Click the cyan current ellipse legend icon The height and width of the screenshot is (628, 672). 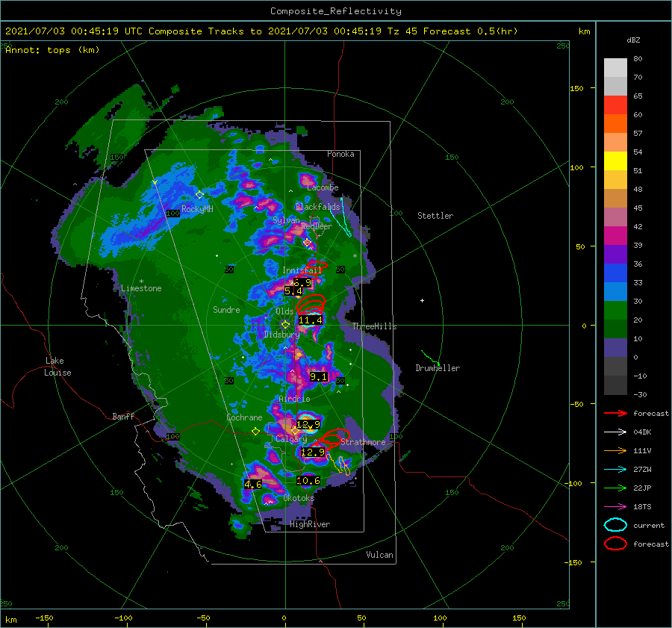(615, 525)
